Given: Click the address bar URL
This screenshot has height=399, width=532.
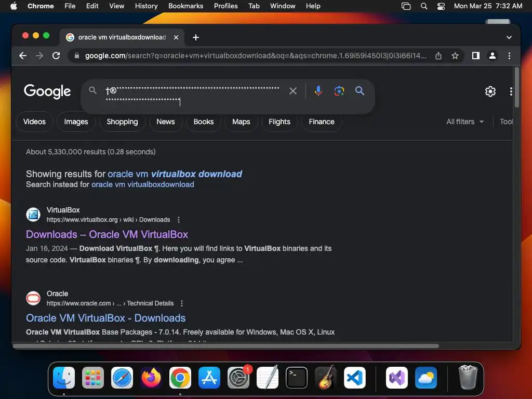Looking at the screenshot, I should tap(255, 56).
